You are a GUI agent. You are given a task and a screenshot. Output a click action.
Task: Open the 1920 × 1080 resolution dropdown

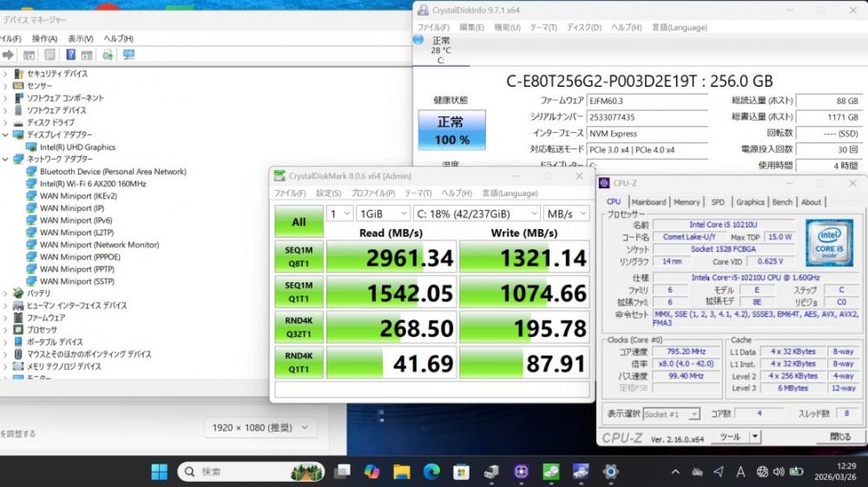(x=260, y=428)
